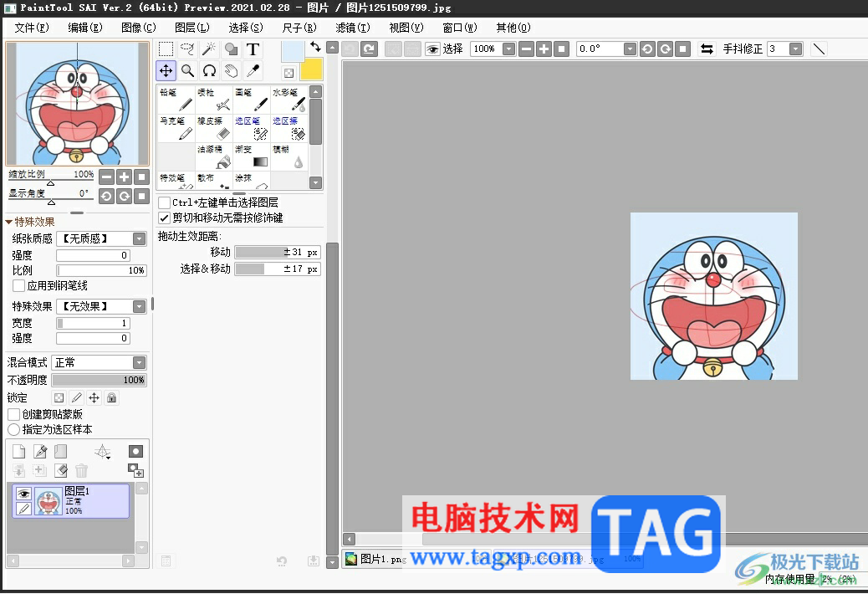Select the rectangular selection tool

(166, 49)
